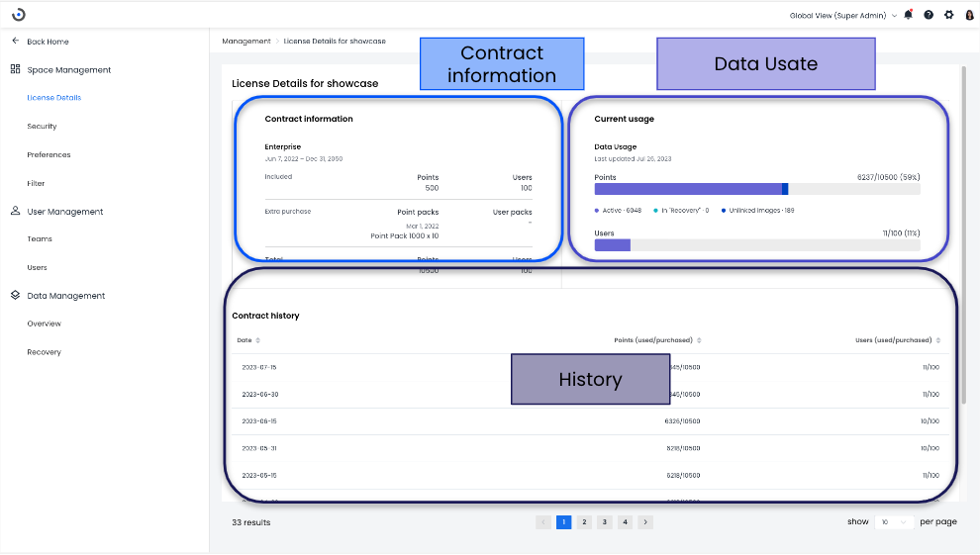The width and height of the screenshot is (980, 555).
Task: Sort the Points (used/purchased) column
Action: [x=699, y=340]
